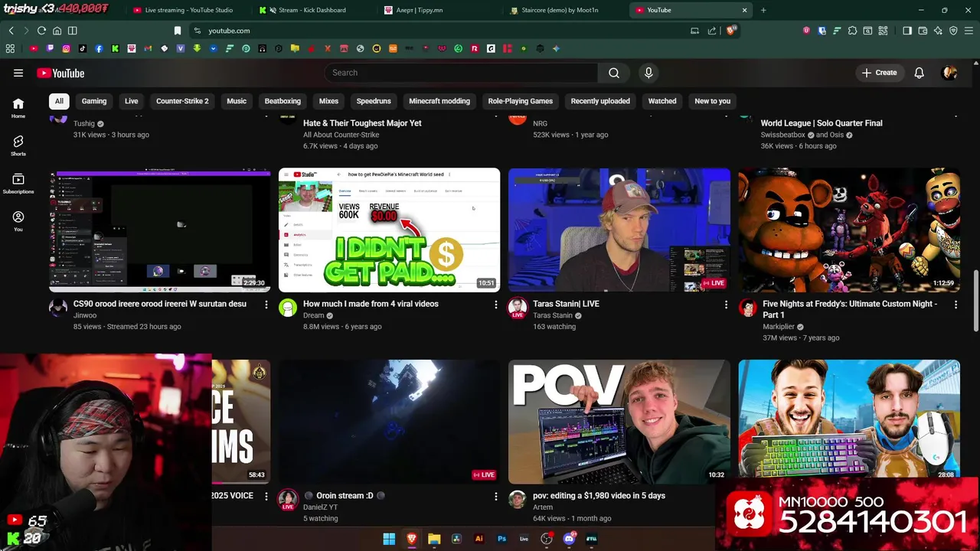Open more options for Jinwoo's stream video
The height and width of the screenshot is (551, 980).
point(266,305)
